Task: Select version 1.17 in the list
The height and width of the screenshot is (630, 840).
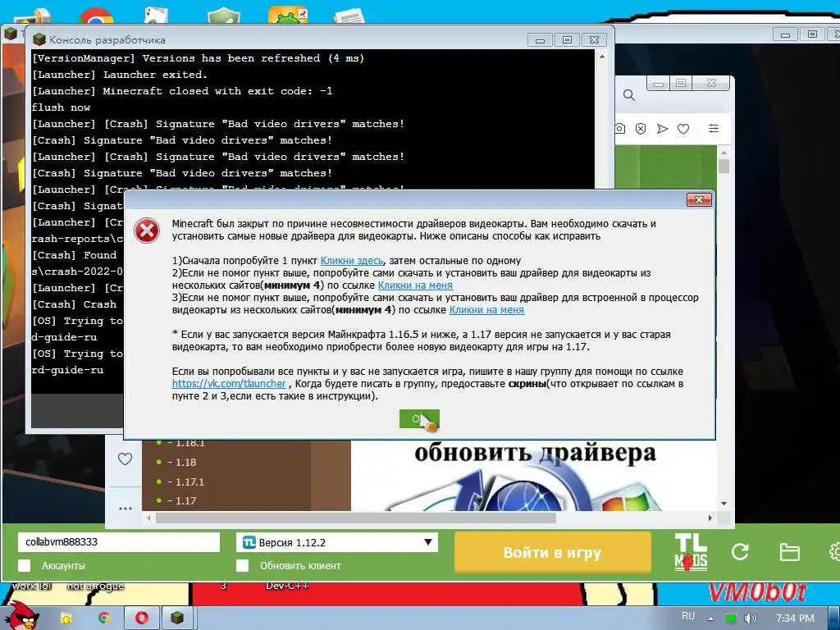Action: point(181,501)
